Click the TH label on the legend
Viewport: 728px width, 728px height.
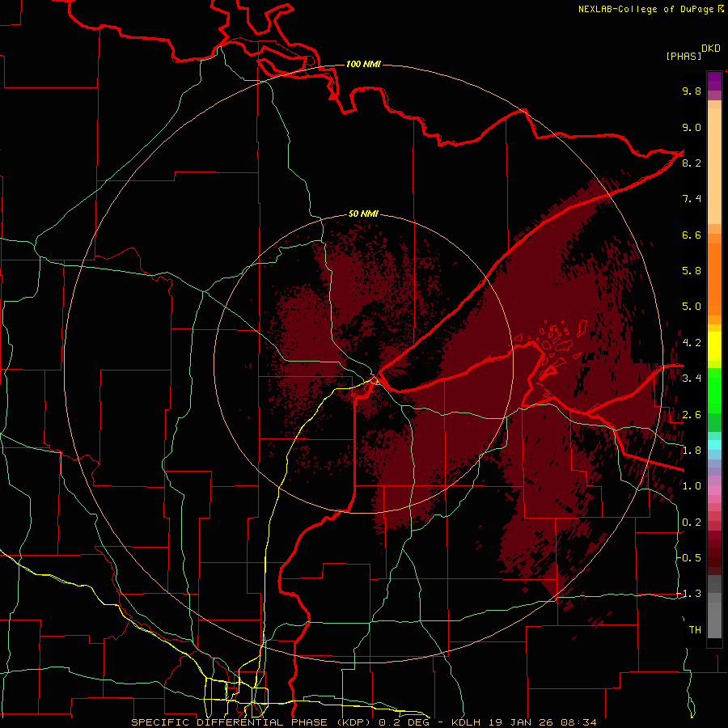pos(695,630)
